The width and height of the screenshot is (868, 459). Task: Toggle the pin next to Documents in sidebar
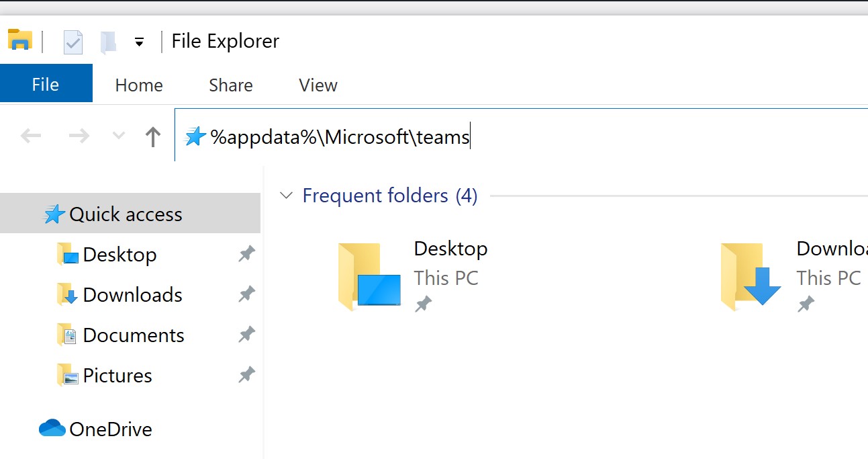click(x=246, y=335)
